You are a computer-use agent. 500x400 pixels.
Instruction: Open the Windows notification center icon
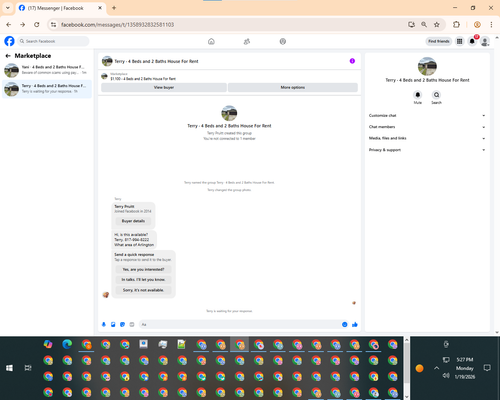(x=487, y=368)
